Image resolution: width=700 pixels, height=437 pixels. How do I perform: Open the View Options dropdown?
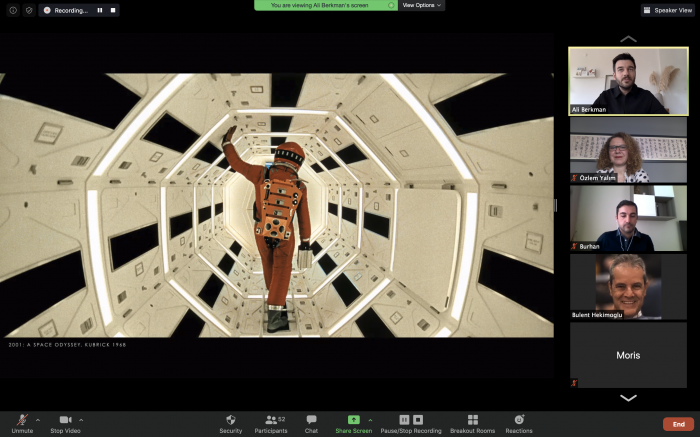[421, 5]
